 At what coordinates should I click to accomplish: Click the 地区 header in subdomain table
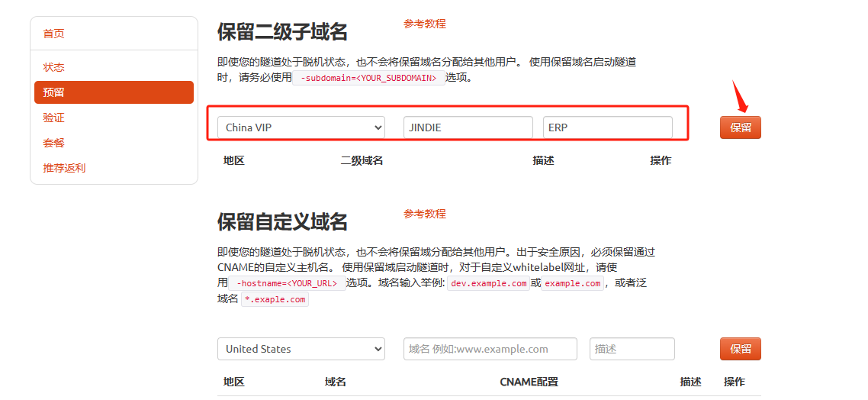coord(234,160)
